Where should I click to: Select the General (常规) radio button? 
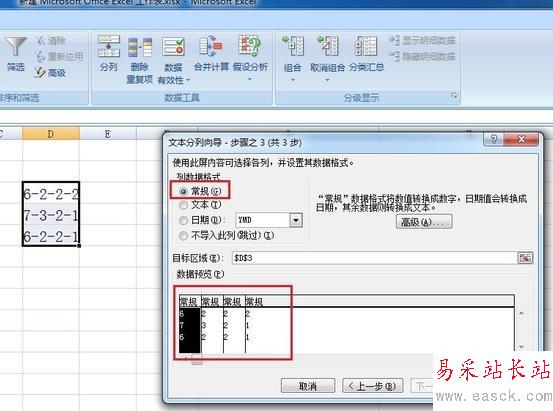[183, 192]
